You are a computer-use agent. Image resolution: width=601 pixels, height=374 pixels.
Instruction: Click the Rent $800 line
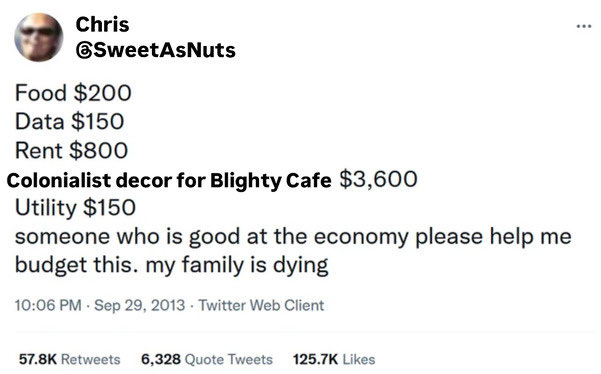pos(71,150)
